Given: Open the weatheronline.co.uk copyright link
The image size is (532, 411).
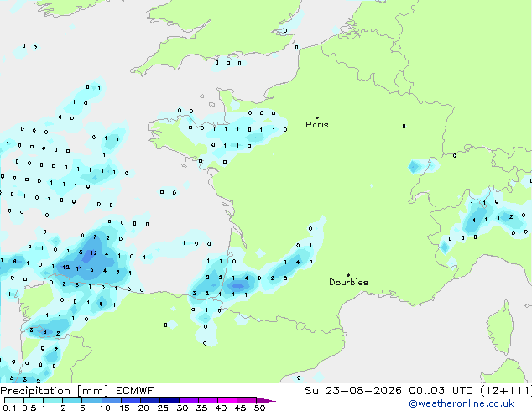Looking at the screenshot, I should 462,403.
